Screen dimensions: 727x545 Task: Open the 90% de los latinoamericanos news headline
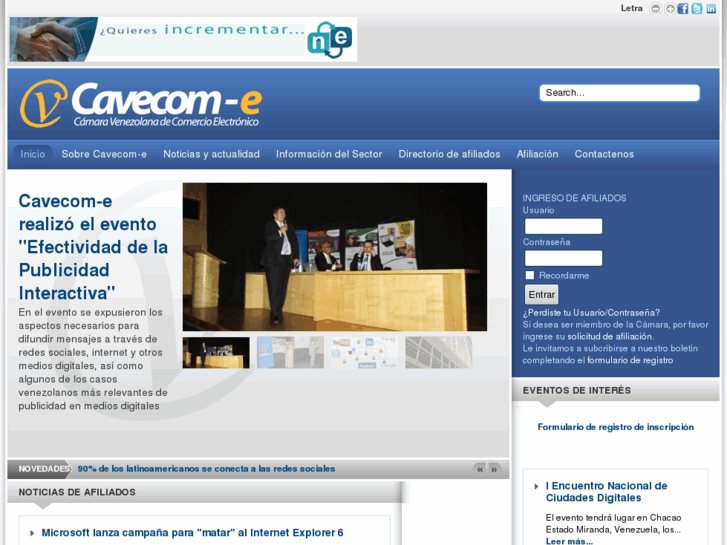coord(206,469)
